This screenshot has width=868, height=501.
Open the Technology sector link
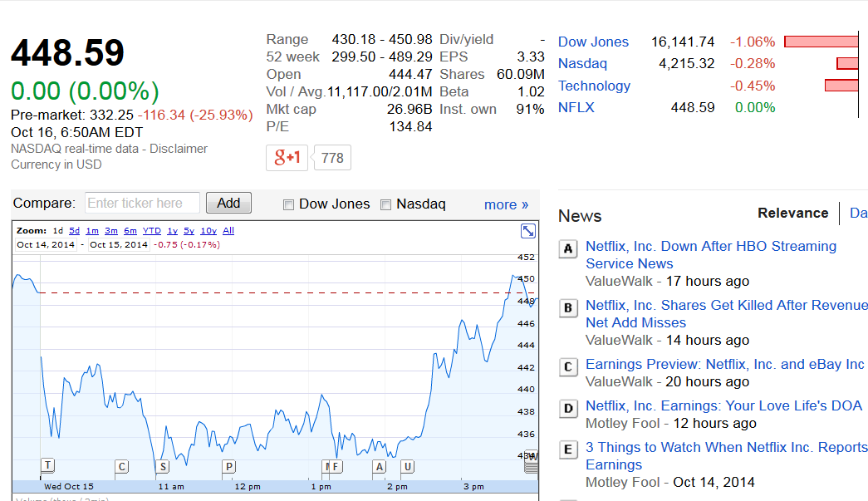594,86
